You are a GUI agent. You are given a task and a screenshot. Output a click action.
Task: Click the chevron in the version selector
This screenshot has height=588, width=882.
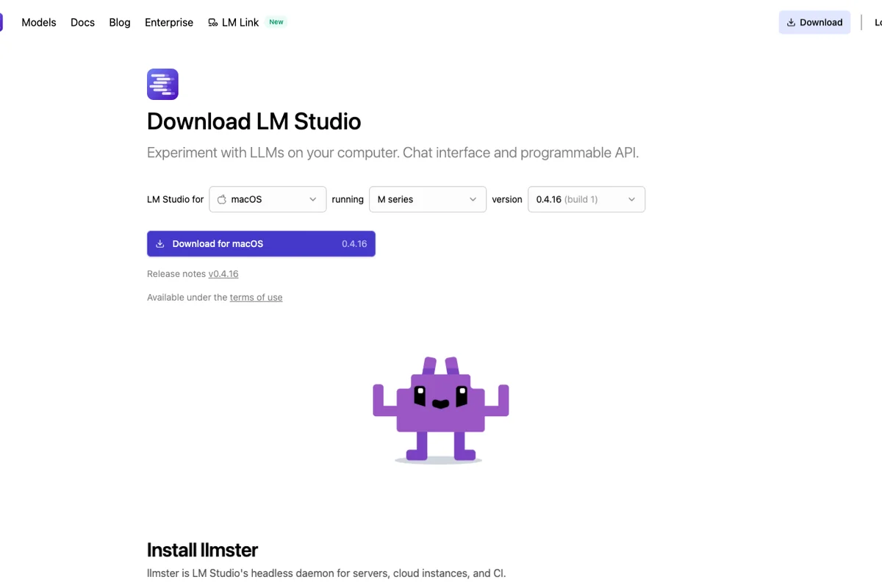tap(631, 199)
